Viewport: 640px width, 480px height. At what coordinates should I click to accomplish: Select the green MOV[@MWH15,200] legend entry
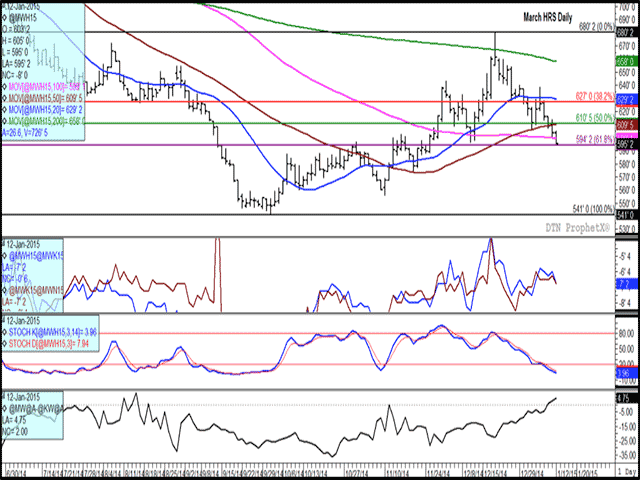[47, 121]
